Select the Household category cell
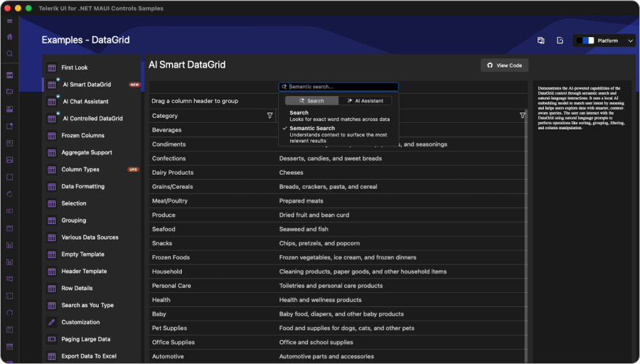 [212, 272]
